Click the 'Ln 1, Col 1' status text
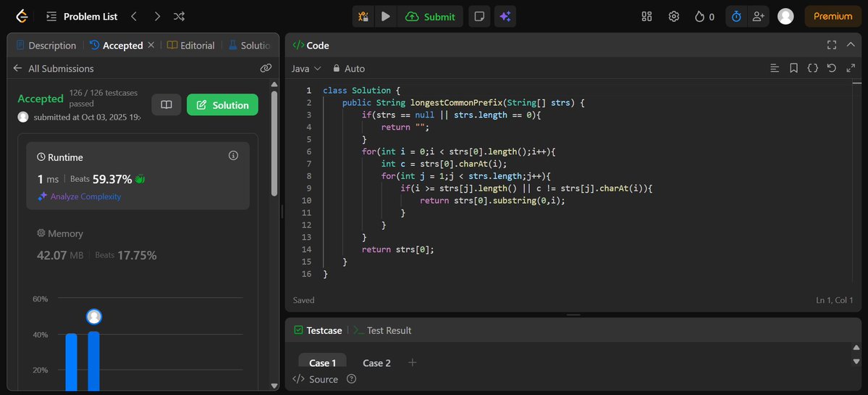The image size is (868, 395). (834, 300)
